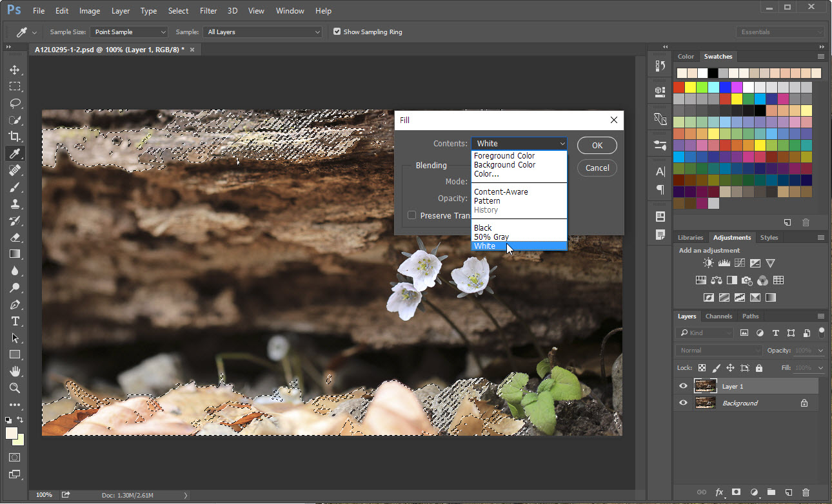Viewport: 832px width, 504px height.
Task: Toggle lock image pixels brush icon
Action: [x=716, y=368]
